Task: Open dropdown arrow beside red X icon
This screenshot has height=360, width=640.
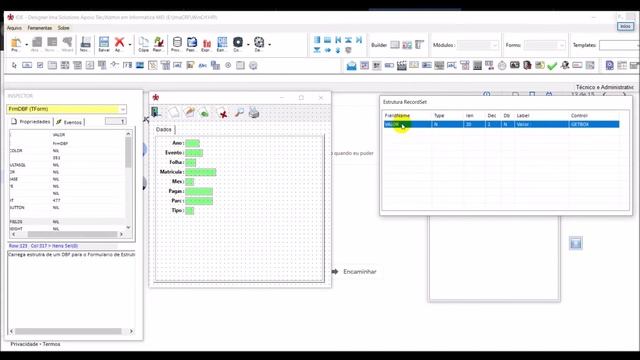Action: pyautogui.click(x=130, y=44)
